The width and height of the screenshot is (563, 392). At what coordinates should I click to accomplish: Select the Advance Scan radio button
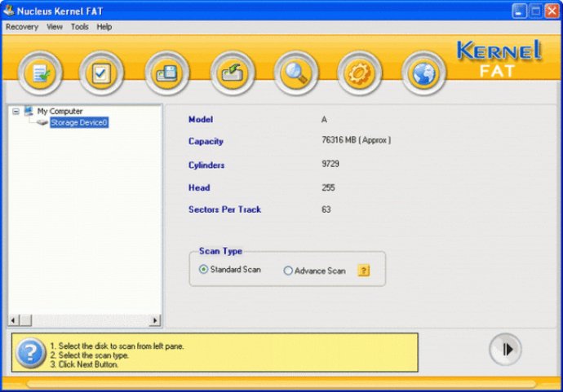pyautogui.click(x=288, y=271)
